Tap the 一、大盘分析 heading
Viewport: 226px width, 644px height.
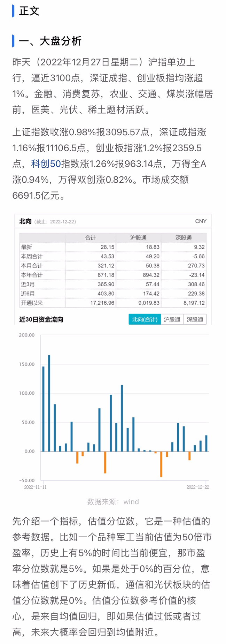50,41
